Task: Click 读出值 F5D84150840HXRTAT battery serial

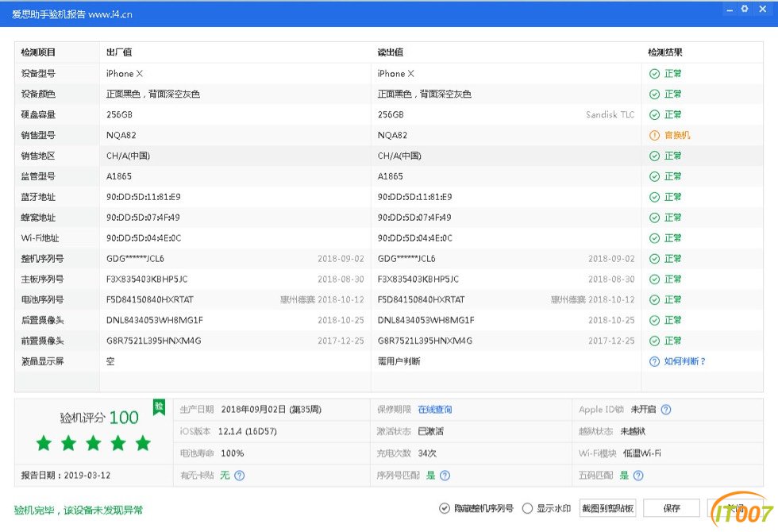Action: 421,300
